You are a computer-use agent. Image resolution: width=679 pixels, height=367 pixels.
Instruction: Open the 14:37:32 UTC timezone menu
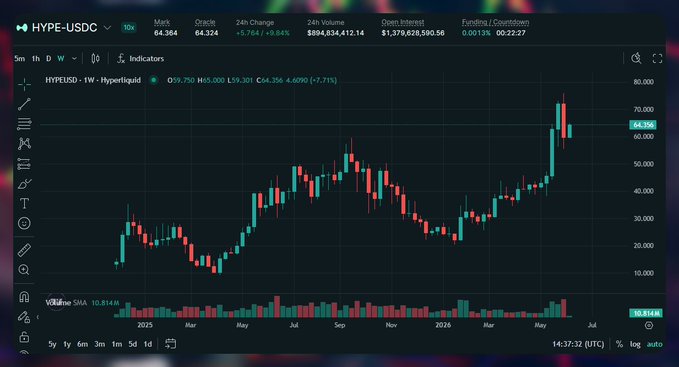coord(578,344)
